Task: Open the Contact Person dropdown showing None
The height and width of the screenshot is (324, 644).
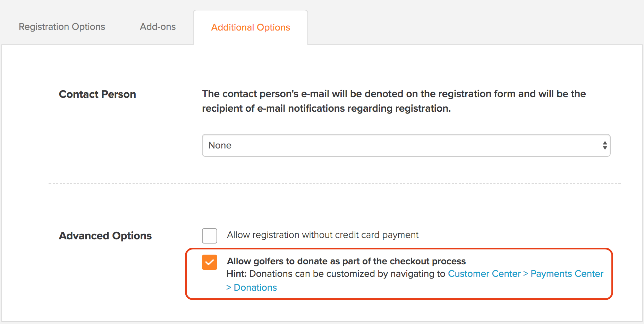Action: point(406,145)
